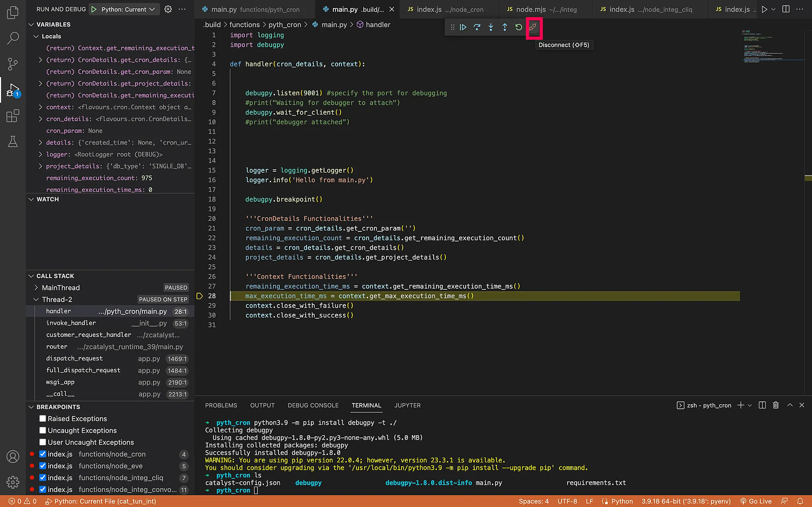Screen dimensions: 812x507
Task: Open editor more actions menu
Action: tap(799, 9)
